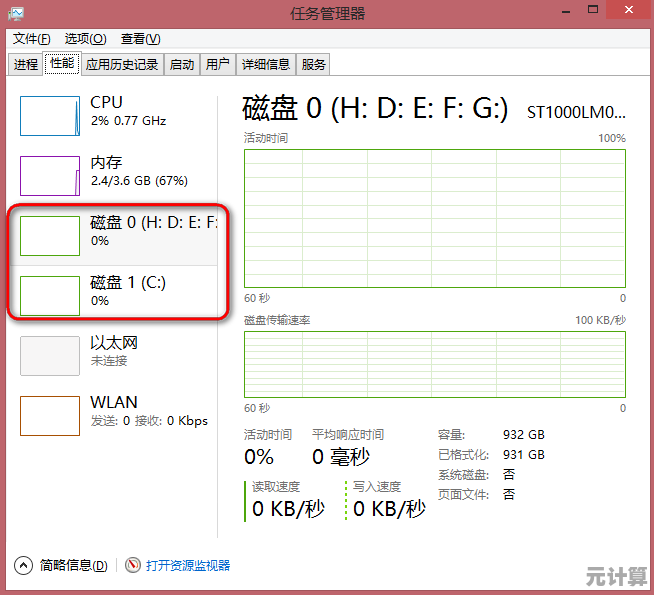Open the 文件(F) menu
The width and height of the screenshot is (654, 595).
coord(32,39)
